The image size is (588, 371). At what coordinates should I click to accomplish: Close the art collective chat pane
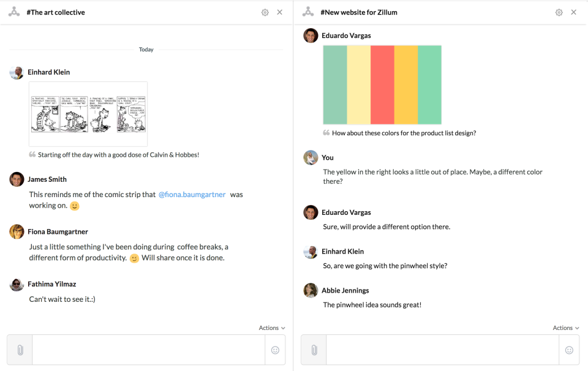(280, 12)
